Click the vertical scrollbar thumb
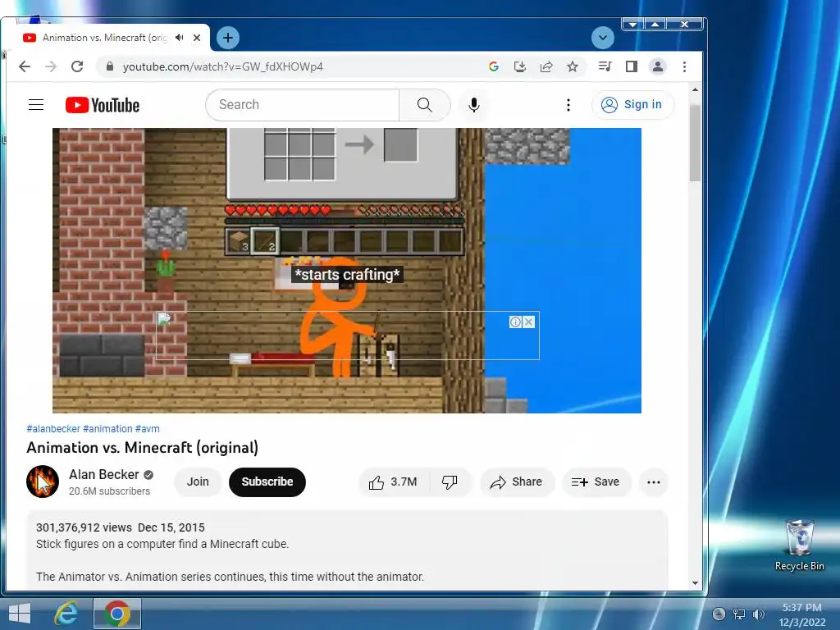The image size is (840, 630). tap(695, 143)
